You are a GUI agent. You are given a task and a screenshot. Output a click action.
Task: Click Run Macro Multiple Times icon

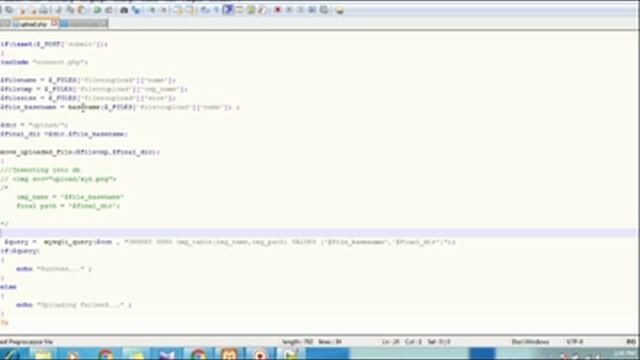click(x=312, y=10)
